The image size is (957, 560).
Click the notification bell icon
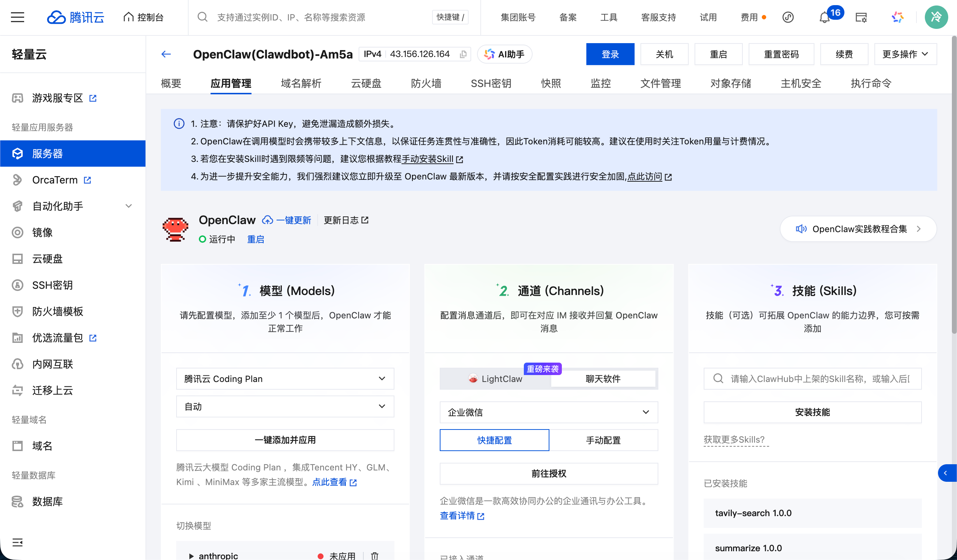point(824,18)
